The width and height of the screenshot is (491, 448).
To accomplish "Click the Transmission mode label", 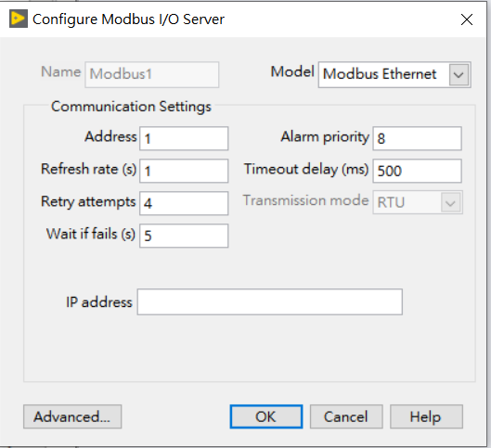I will [306, 200].
